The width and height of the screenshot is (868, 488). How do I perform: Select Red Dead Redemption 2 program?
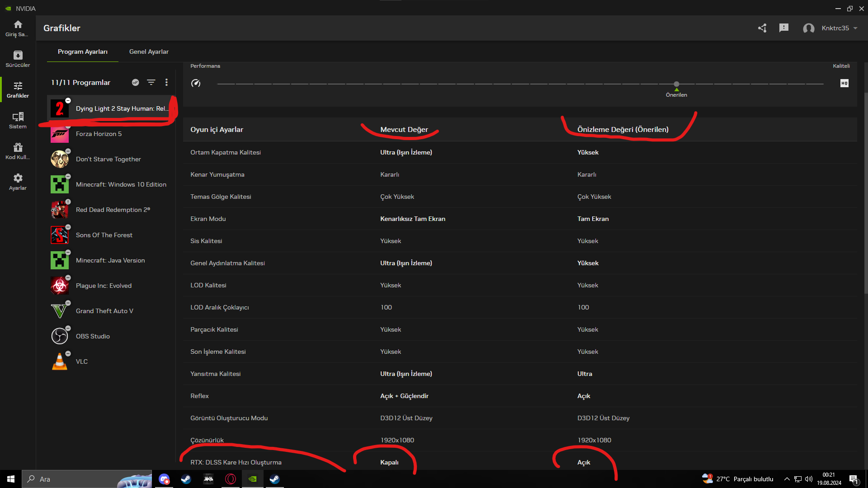click(112, 210)
